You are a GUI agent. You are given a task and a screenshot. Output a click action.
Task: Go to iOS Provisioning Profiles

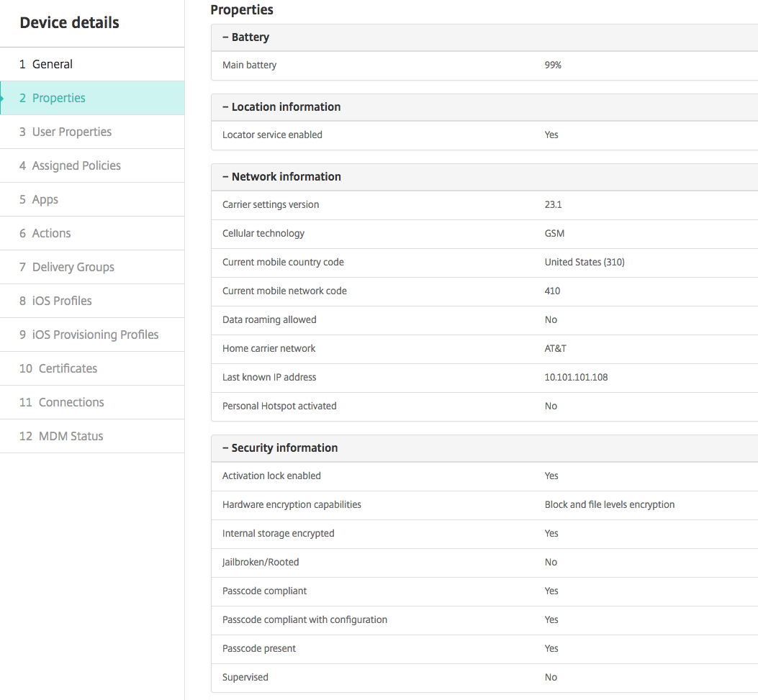95,335
